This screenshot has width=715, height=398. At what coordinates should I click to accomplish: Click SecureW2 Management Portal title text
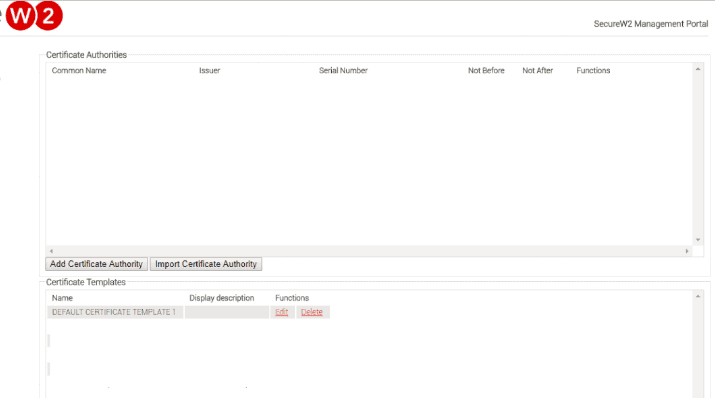[651, 24]
